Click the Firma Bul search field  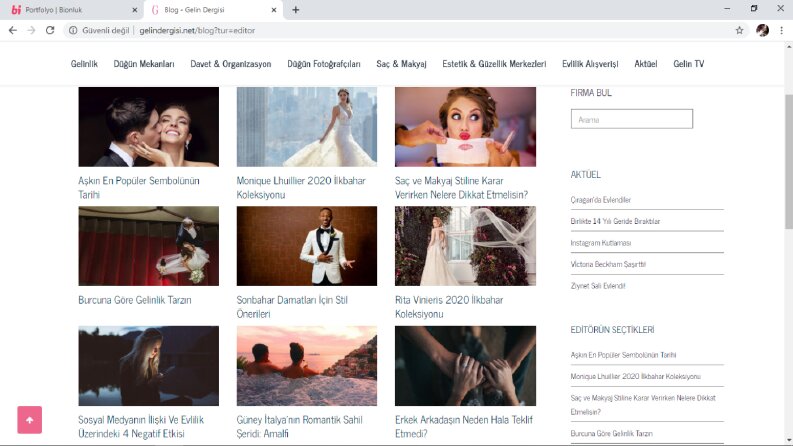pyautogui.click(x=632, y=119)
